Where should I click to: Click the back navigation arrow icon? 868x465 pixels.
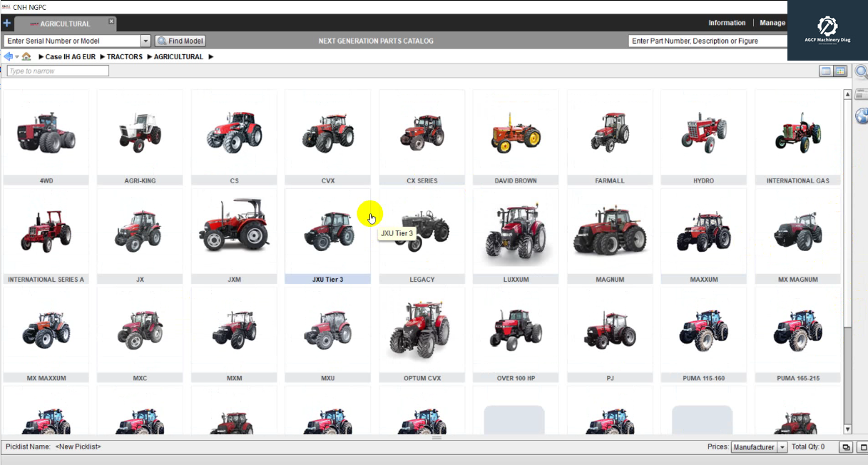tap(7, 56)
